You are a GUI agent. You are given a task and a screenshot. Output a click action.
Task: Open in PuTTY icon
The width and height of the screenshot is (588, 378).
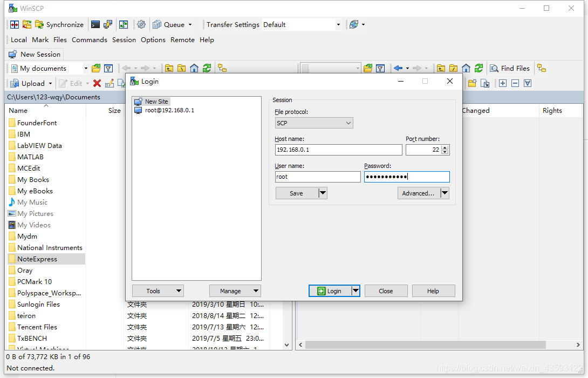click(x=108, y=25)
